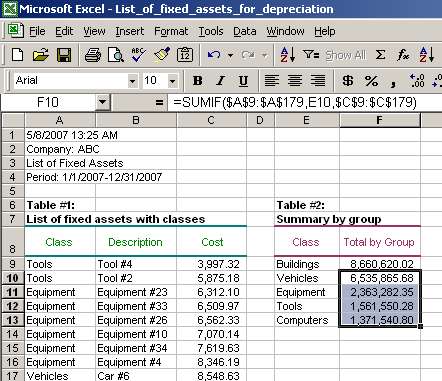This screenshot has width=442, height=381.
Task: Click into the SUMIF formula bar
Action: 305,102
